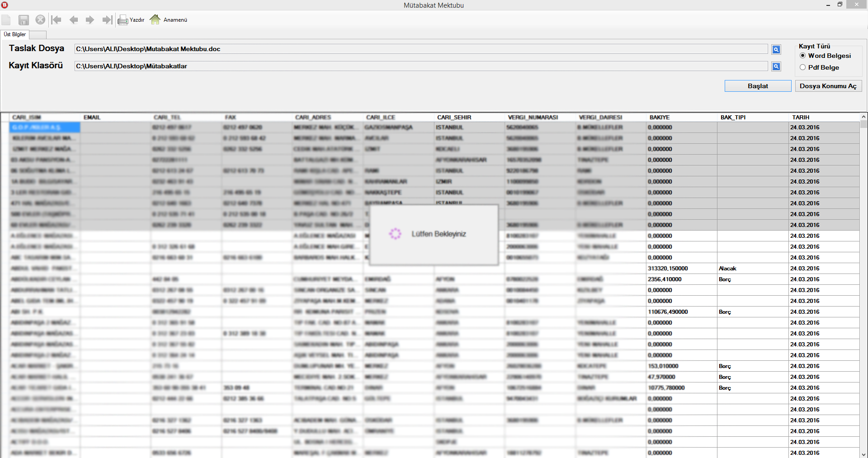Viewport: 868px width, 458px height.
Task: Click the Başlat button
Action: 758,86
